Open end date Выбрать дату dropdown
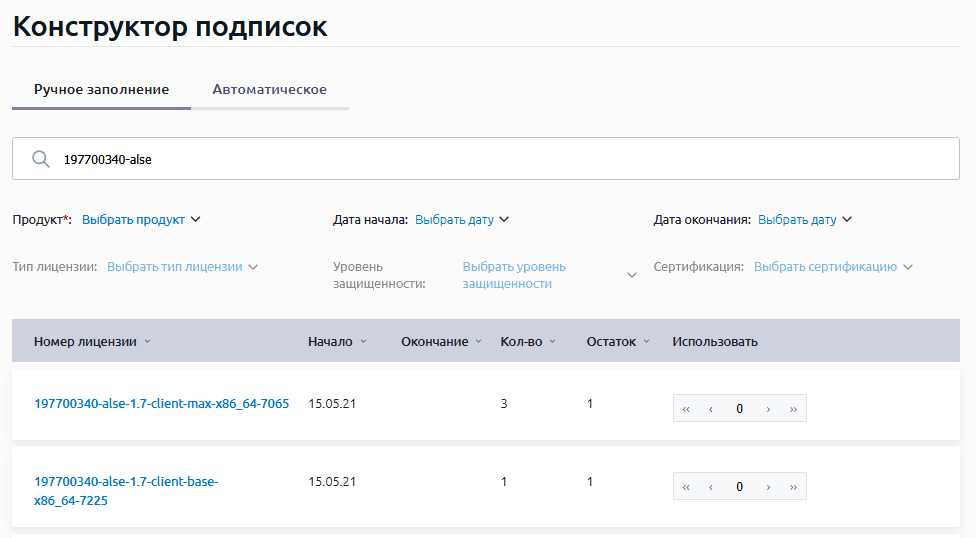 coord(804,220)
